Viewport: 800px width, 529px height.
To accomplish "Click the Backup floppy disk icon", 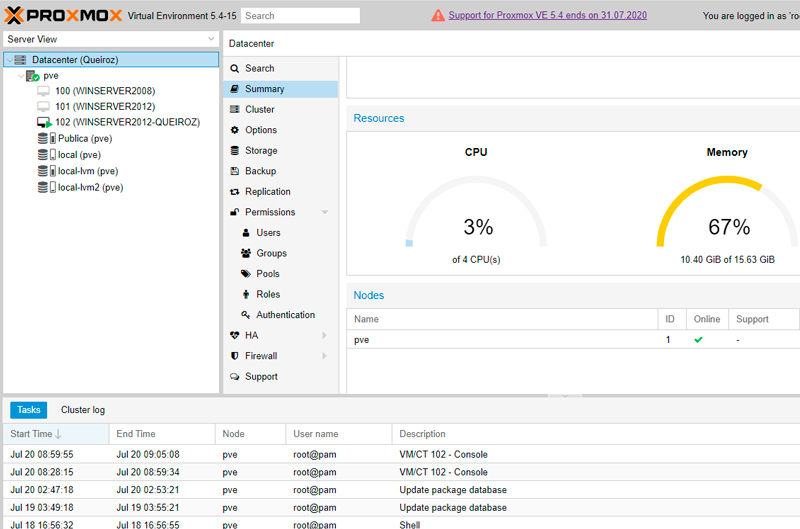I will click(235, 171).
